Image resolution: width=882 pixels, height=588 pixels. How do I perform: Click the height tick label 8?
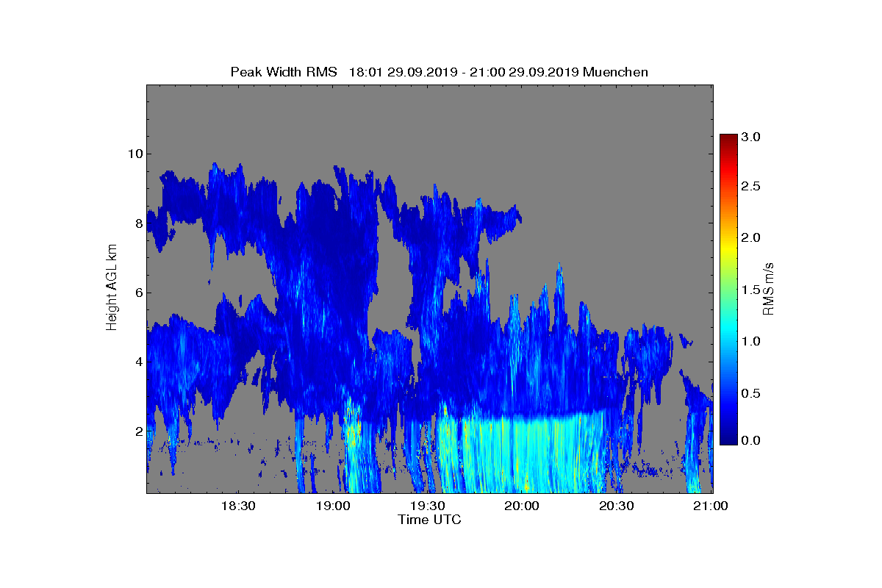tap(138, 223)
